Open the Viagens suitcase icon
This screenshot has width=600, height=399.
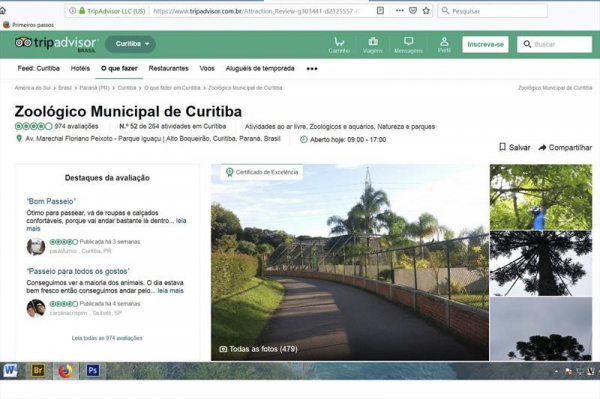pos(373,45)
